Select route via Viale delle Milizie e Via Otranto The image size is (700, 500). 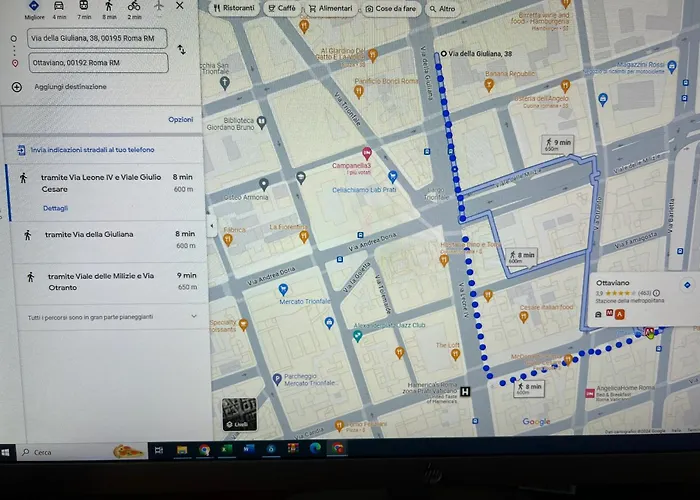click(111, 283)
